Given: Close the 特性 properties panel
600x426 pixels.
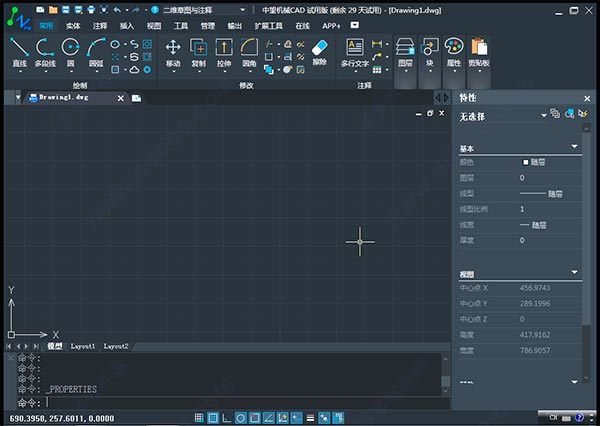Looking at the screenshot, I should (587, 99).
